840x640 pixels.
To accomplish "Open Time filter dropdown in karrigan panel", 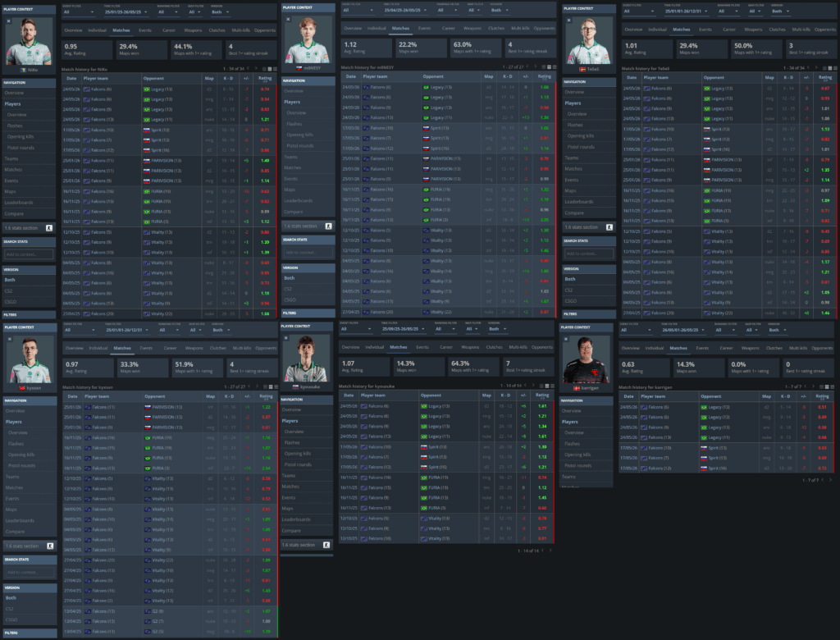I will click(x=683, y=330).
